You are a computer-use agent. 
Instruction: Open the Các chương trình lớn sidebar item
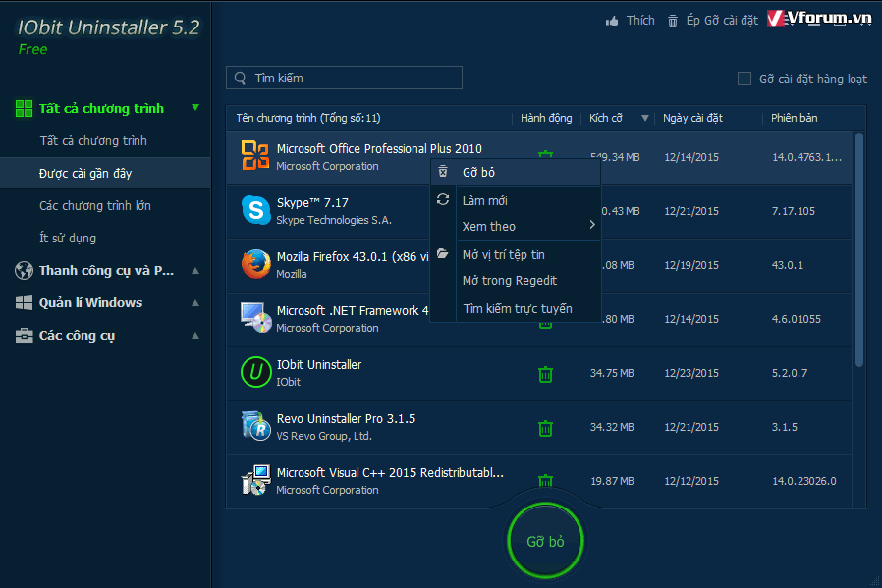pos(95,206)
